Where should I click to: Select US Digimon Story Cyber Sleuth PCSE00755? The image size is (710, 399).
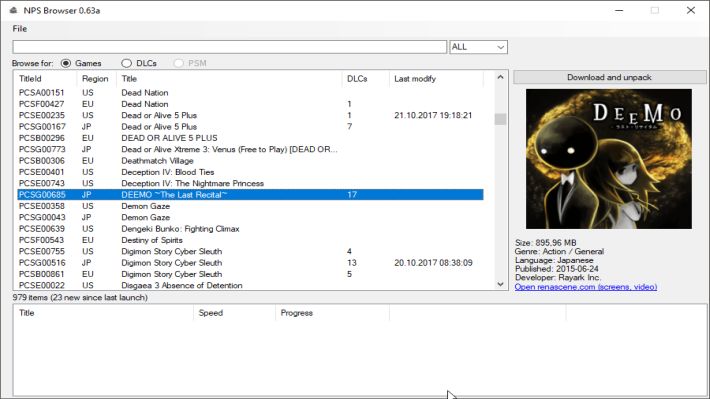click(250, 251)
